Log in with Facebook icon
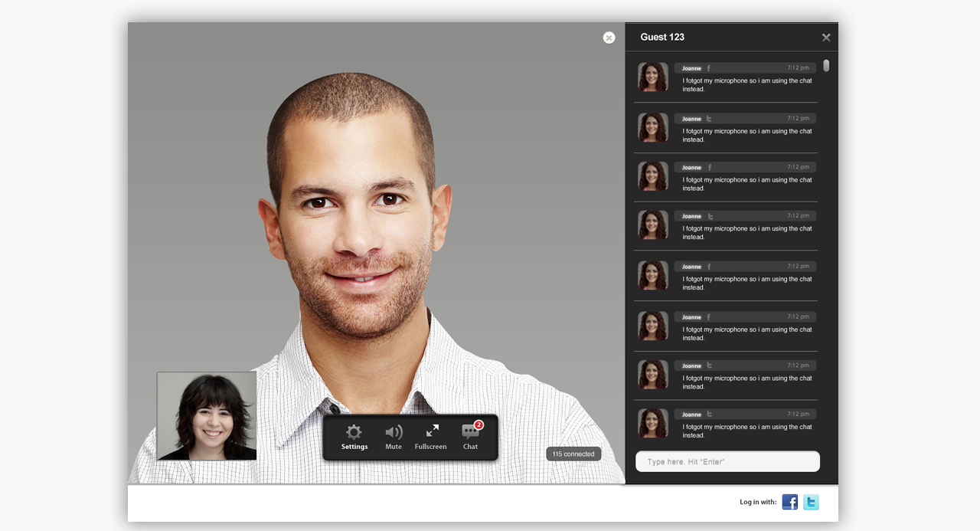 pos(789,503)
